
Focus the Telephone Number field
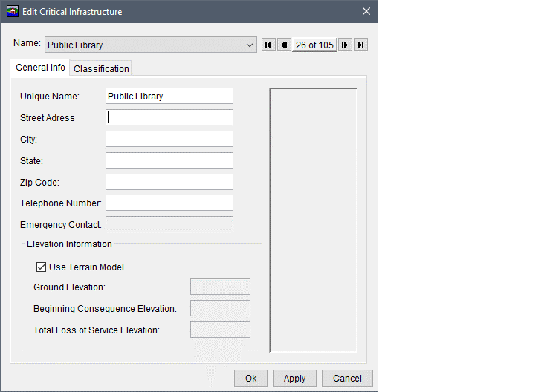169,203
